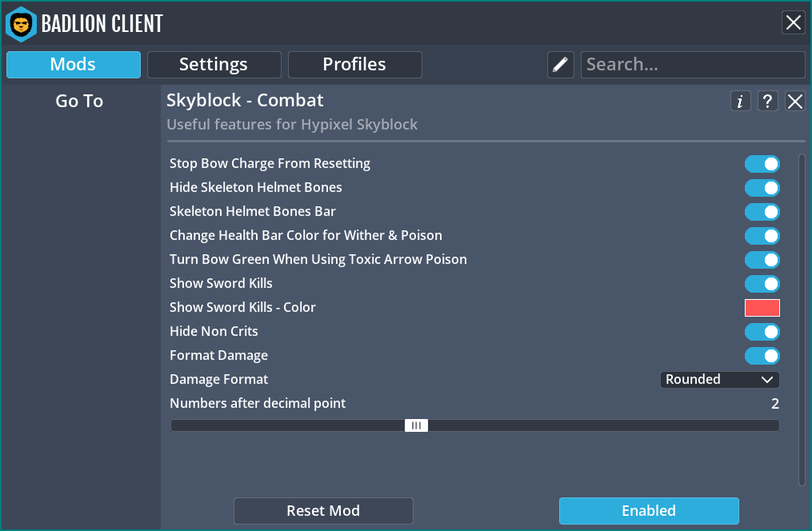
Task: Toggle the Format Damage switch
Action: [x=762, y=356]
